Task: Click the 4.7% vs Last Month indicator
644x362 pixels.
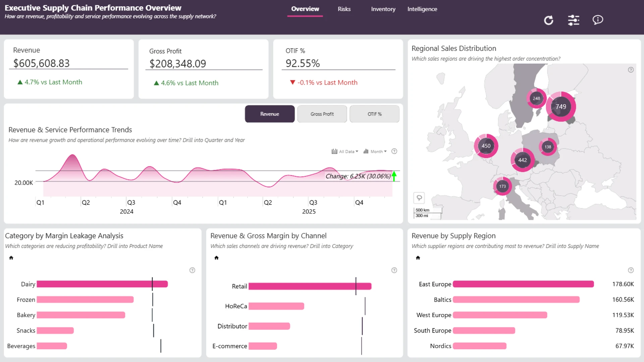Action: click(x=50, y=82)
